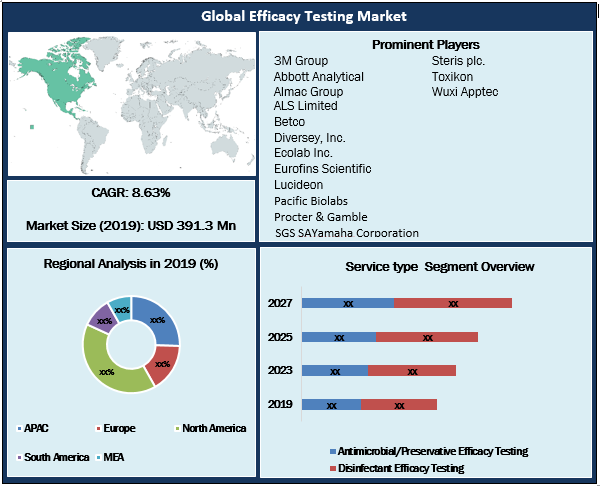The image size is (600, 486).
Task: Click the red Disinfectant Efficacy Testing legend swatch
Action: (x=332, y=468)
